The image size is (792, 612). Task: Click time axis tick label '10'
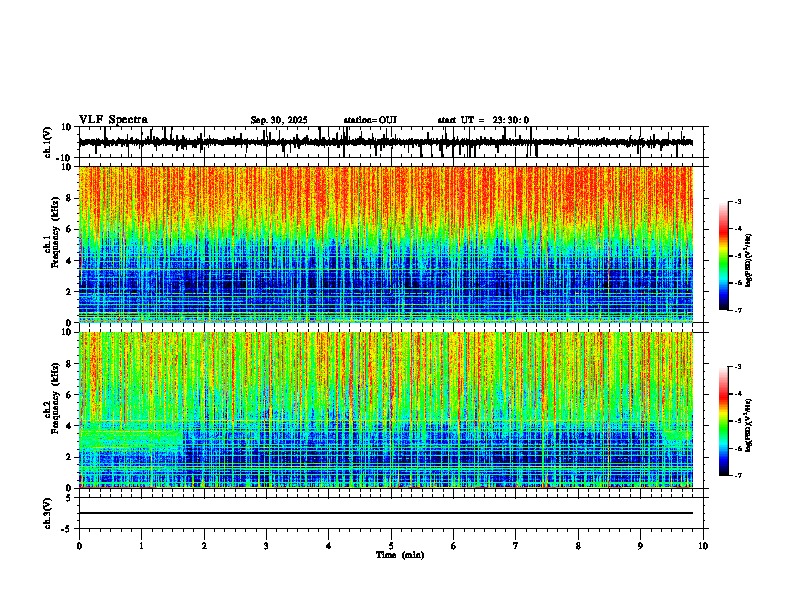(703, 546)
